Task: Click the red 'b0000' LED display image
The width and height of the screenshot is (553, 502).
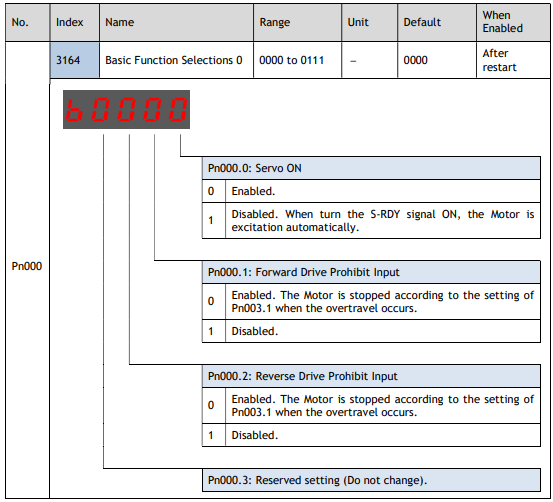Action: pyautogui.click(x=126, y=109)
